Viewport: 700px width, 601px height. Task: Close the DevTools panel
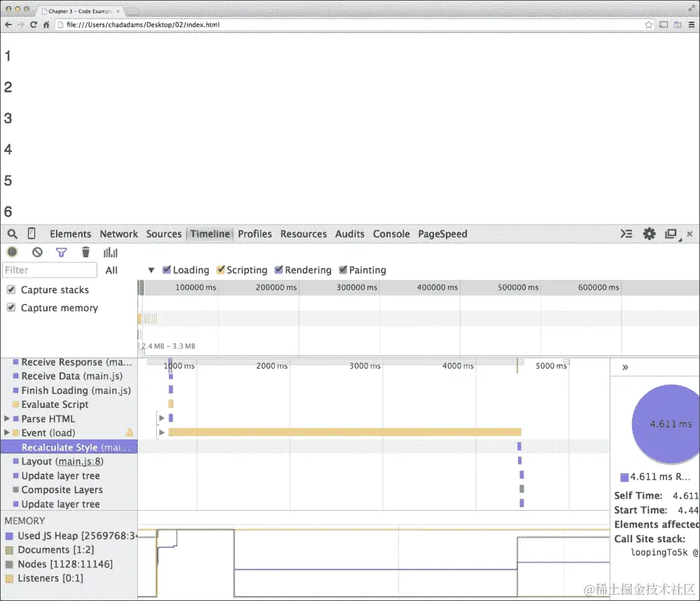tap(689, 234)
